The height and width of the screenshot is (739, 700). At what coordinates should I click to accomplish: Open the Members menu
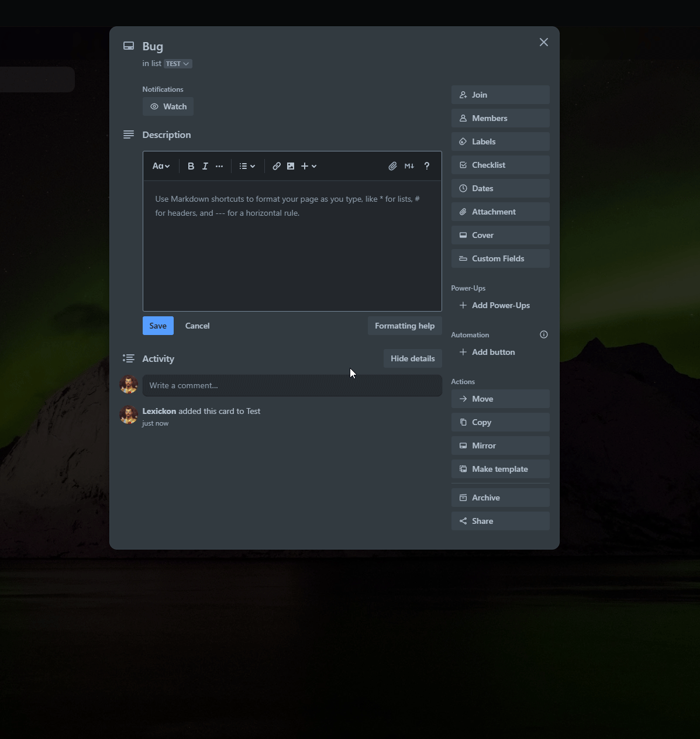[x=501, y=118]
